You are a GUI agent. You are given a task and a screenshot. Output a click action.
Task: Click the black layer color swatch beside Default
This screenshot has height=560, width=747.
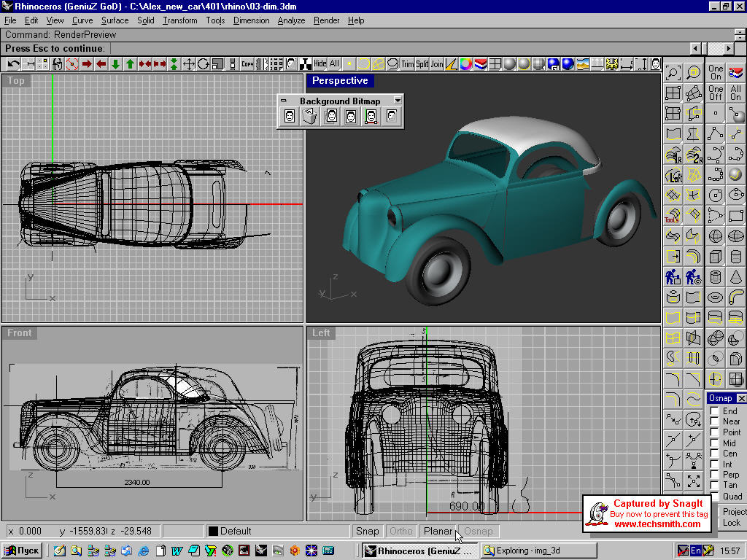click(214, 531)
